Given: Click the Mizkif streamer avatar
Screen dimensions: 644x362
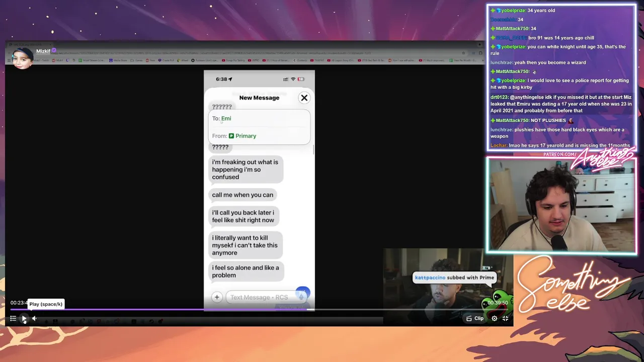Looking at the screenshot, I should [x=23, y=58].
